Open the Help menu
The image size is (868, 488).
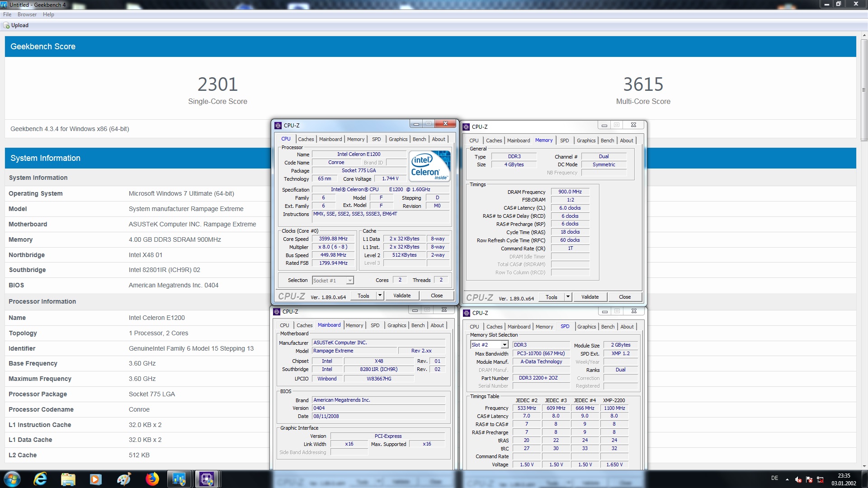click(x=48, y=14)
